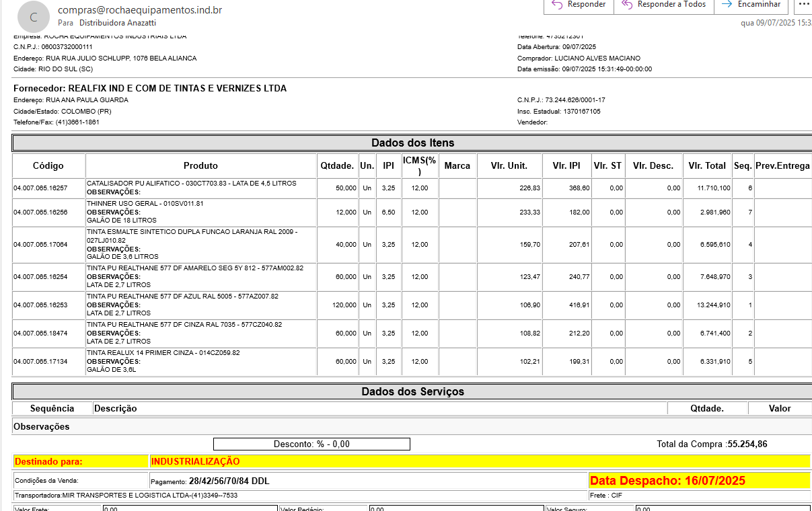Select the TINTA REALUX 14 PRIMER CINZA item

(x=163, y=352)
